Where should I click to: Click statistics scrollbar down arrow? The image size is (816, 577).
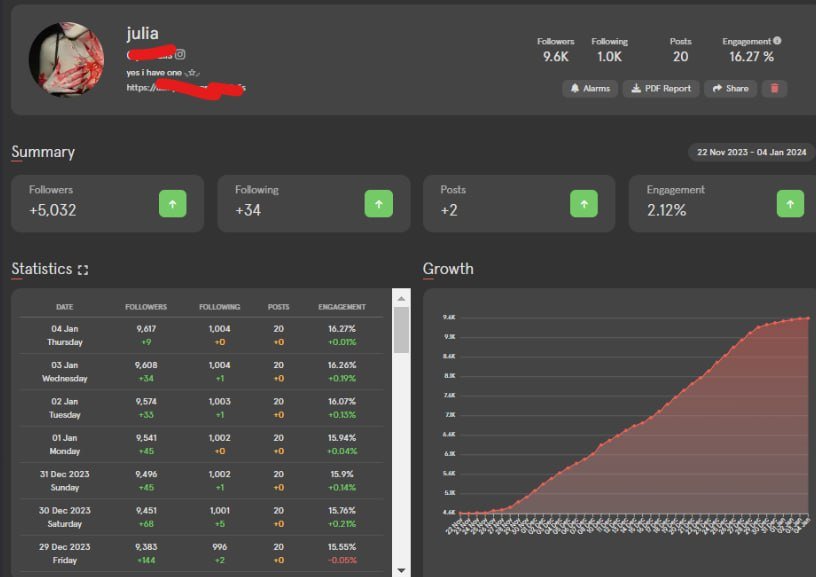(401, 570)
